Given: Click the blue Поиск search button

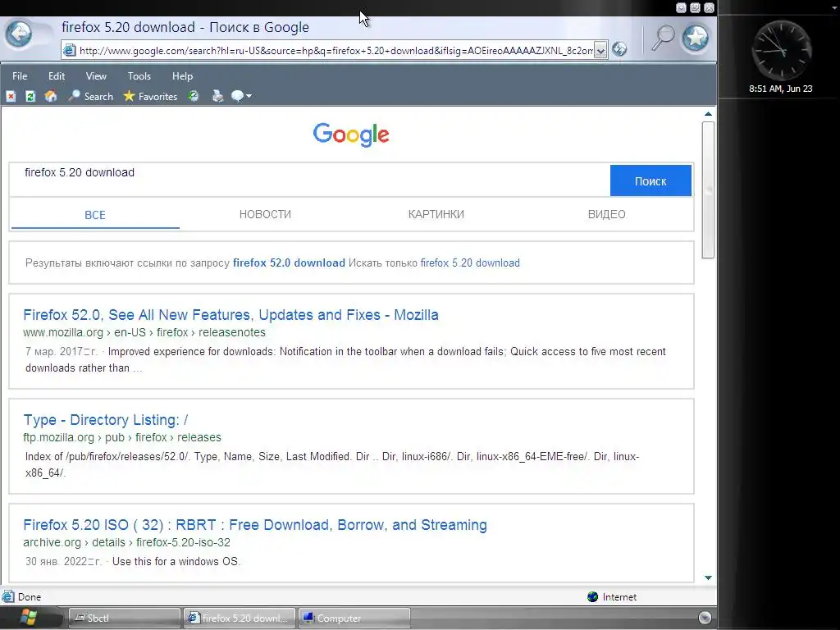Looking at the screenshot, I should coord(651,181).
